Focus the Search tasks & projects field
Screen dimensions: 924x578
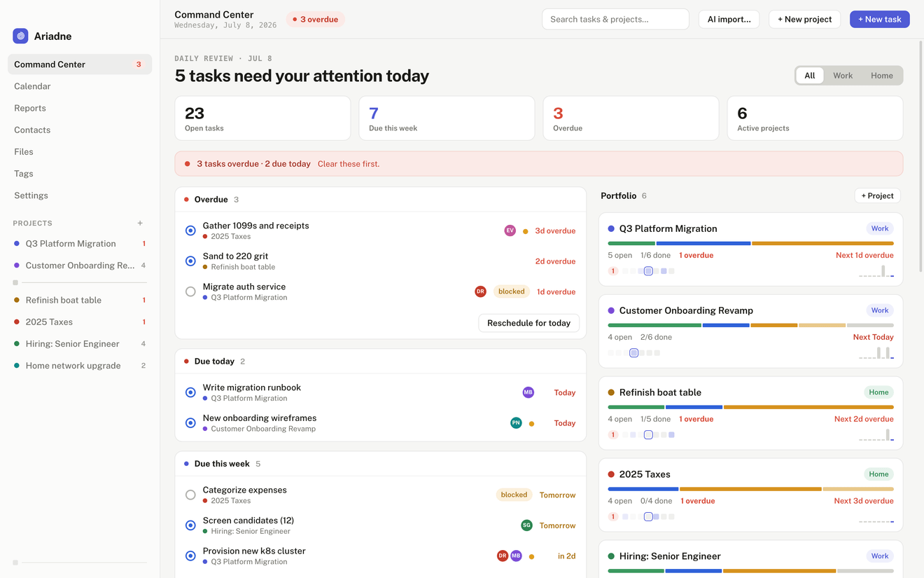615,19
